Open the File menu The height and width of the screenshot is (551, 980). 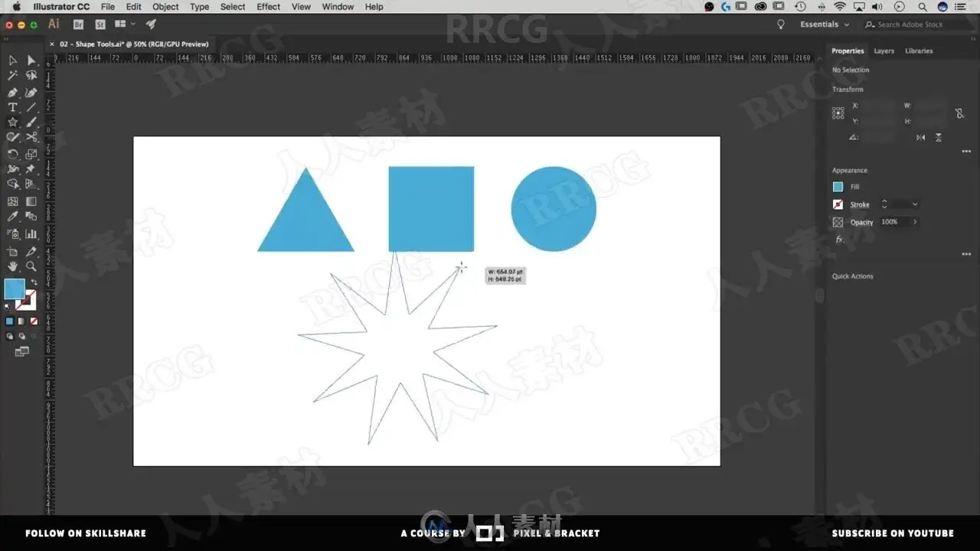click(108, 6)
